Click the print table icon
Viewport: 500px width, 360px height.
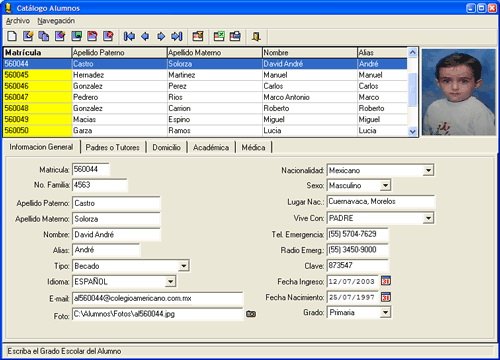[235, 36]
